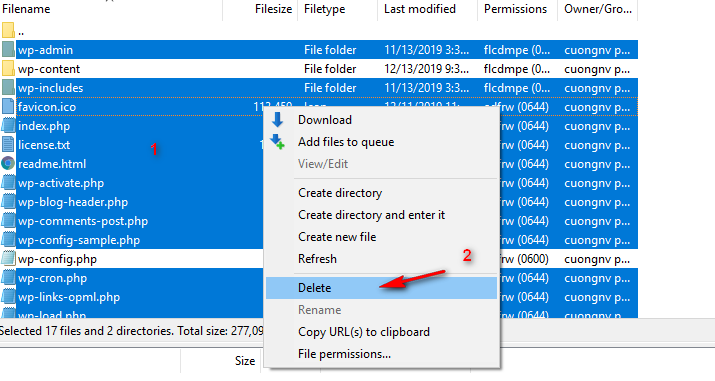The height and width of the screenshot is (381, 715).
Task: Click the wp-admin folder icon
Action: [x=8, y=50]
